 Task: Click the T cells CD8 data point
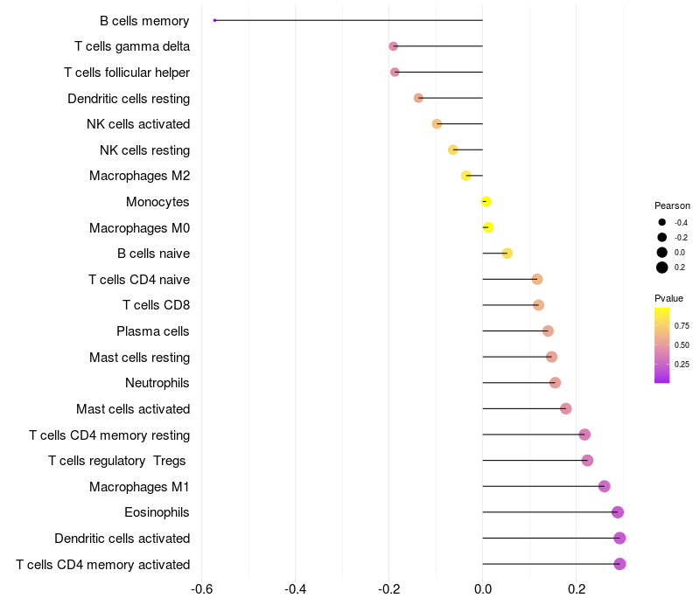(x=538, y=305)
